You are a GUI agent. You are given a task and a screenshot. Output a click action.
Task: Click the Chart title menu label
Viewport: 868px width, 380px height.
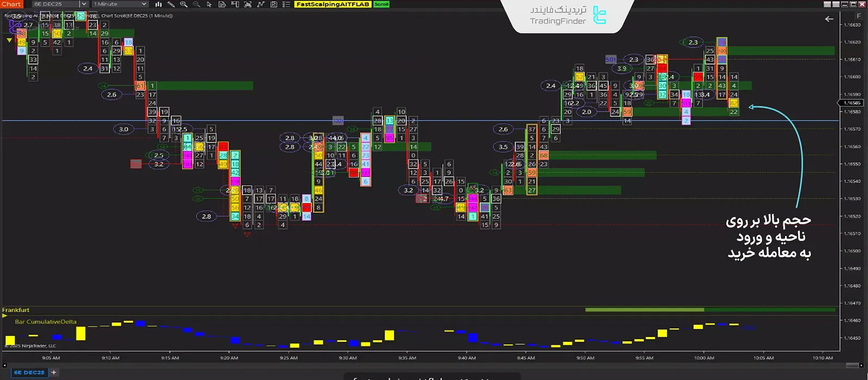point(11,4)
